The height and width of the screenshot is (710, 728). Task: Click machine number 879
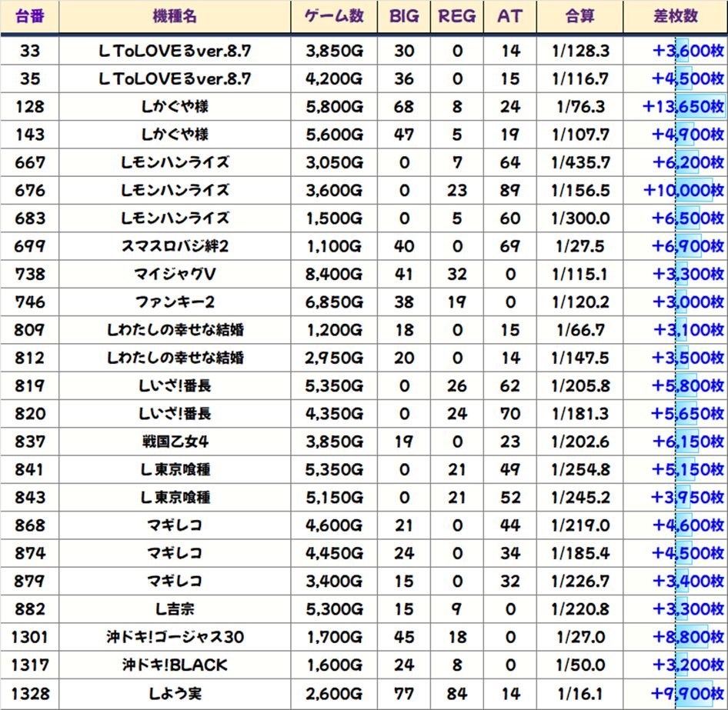pyautogui.click(x=30, y=581)
